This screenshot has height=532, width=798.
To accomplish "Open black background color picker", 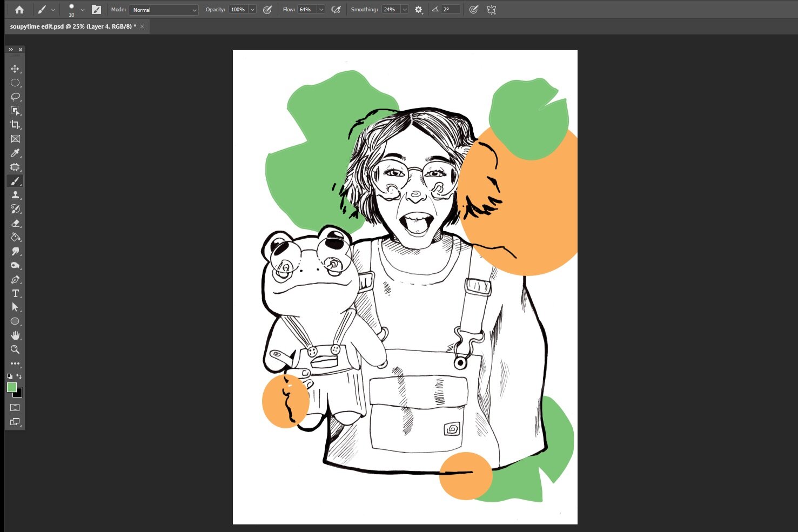I will (x=19, y=394).
